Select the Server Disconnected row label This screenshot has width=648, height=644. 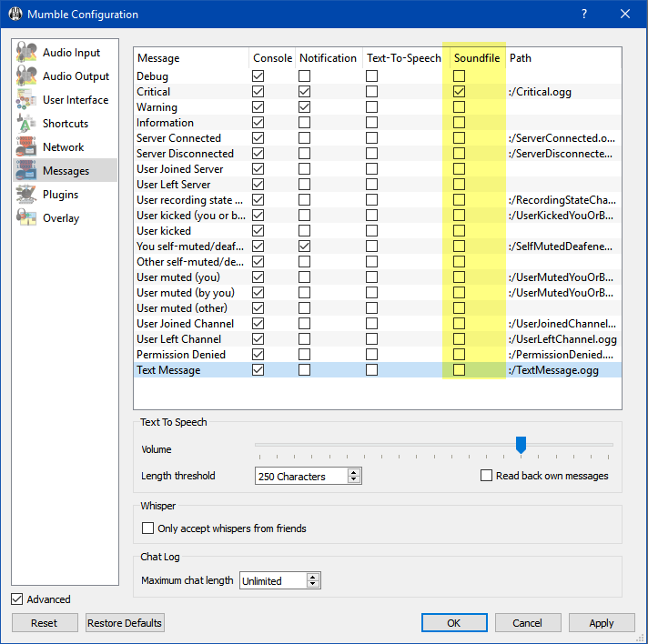(x=185, y=153)
